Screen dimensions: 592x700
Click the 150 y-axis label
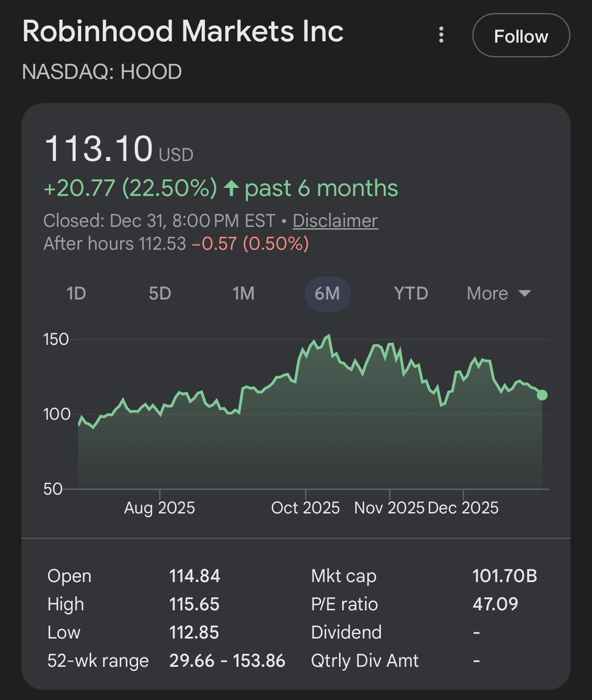(56, 339)
